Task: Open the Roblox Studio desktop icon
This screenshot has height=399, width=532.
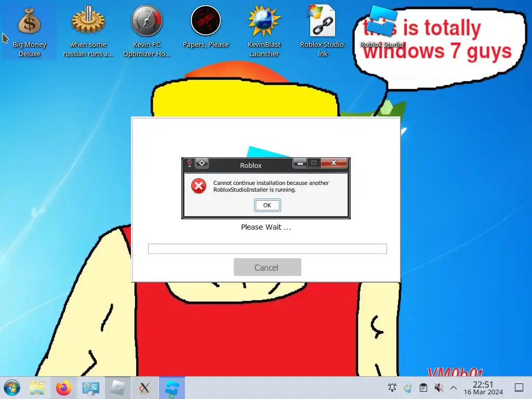Action: (382, 27)
